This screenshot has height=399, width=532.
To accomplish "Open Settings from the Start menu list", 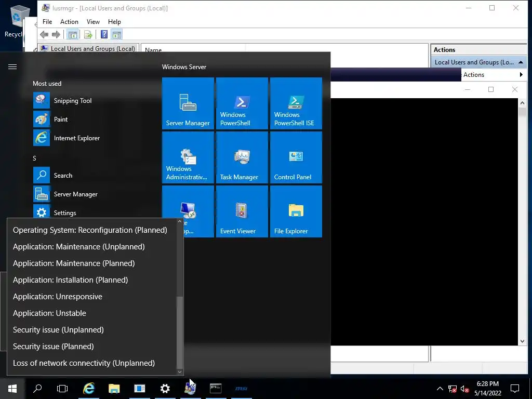I will (x=91, y=212).
